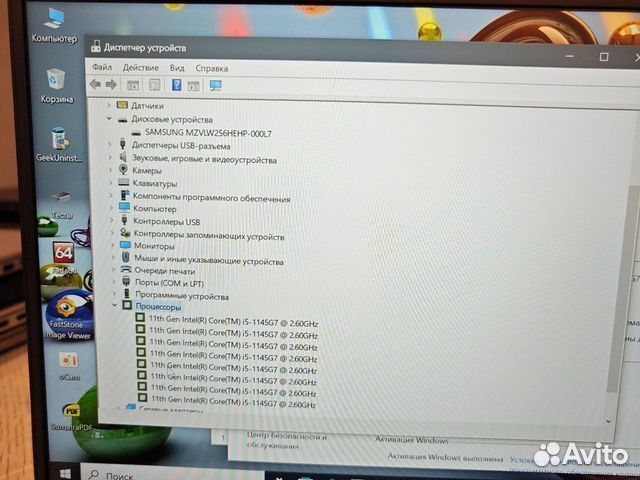
Task: Click the Поиск taskbar search box
Action: pos(171,473)
